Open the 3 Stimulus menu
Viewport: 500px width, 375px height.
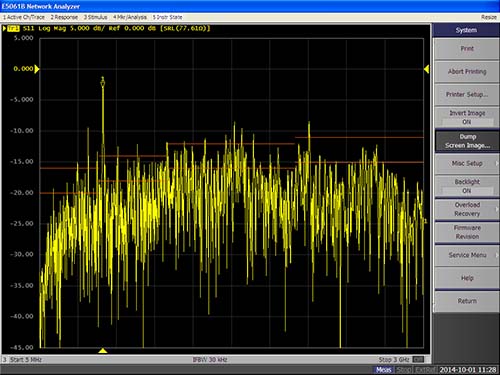click(x=95, y=17)
